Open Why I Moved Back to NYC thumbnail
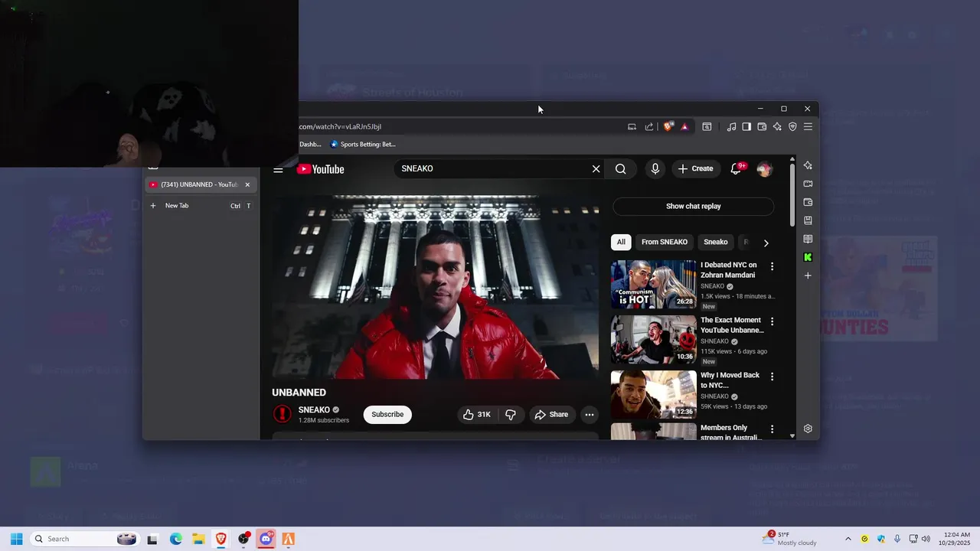This screenshot has height=551, width=980. [653, 394]
